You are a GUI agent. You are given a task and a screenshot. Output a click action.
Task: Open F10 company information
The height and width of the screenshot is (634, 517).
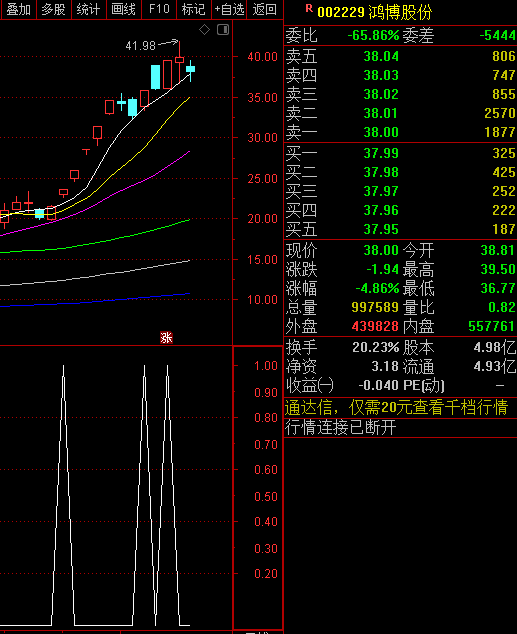(x=159, y=9)
